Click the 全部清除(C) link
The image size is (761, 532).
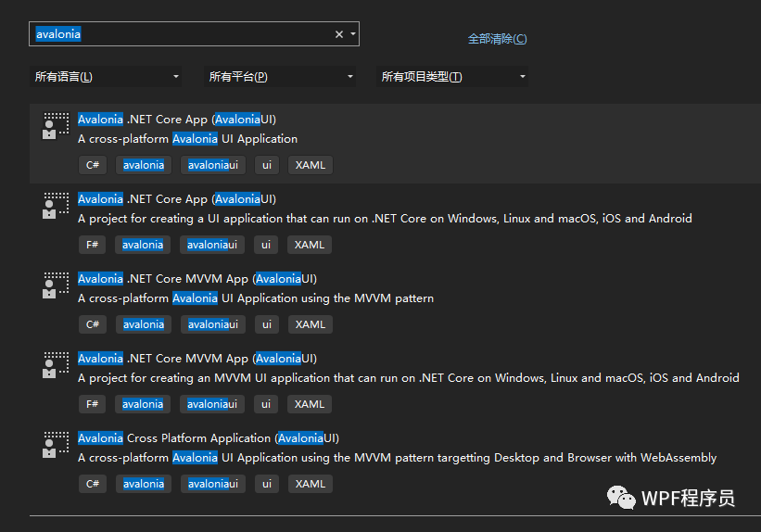tap(497, 39)
